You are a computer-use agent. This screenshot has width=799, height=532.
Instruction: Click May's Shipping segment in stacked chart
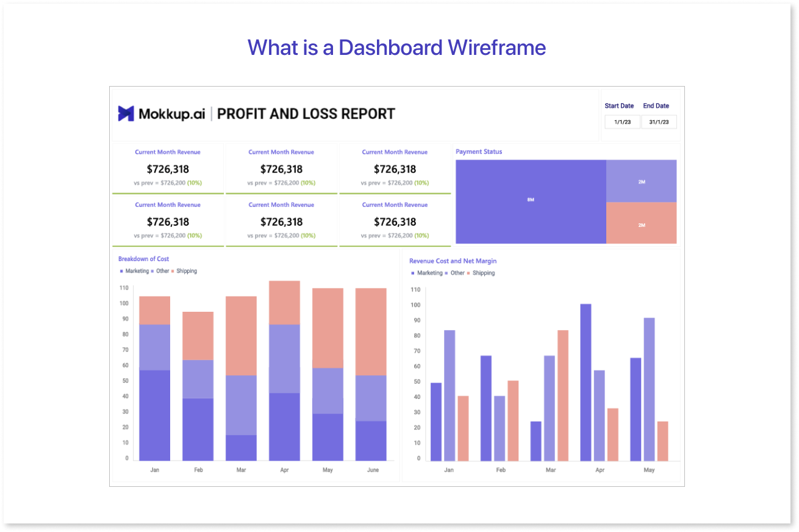pyautogui.click(x=328, y=328)
